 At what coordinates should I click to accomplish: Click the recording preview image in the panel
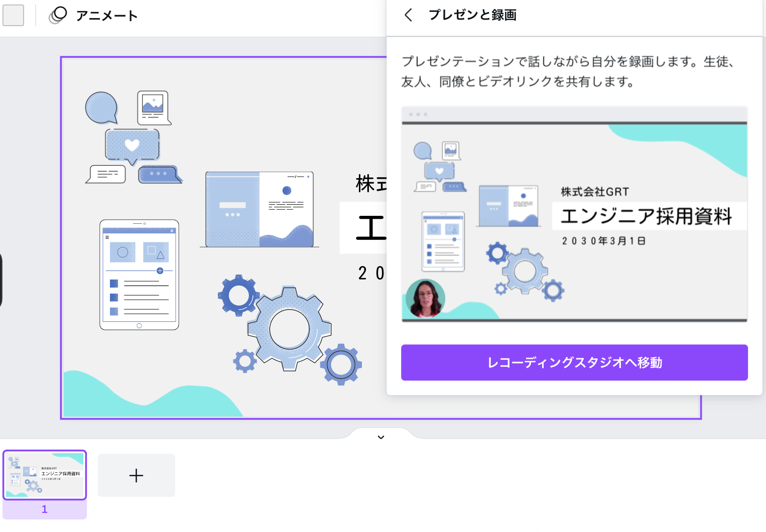pos(574,214)
